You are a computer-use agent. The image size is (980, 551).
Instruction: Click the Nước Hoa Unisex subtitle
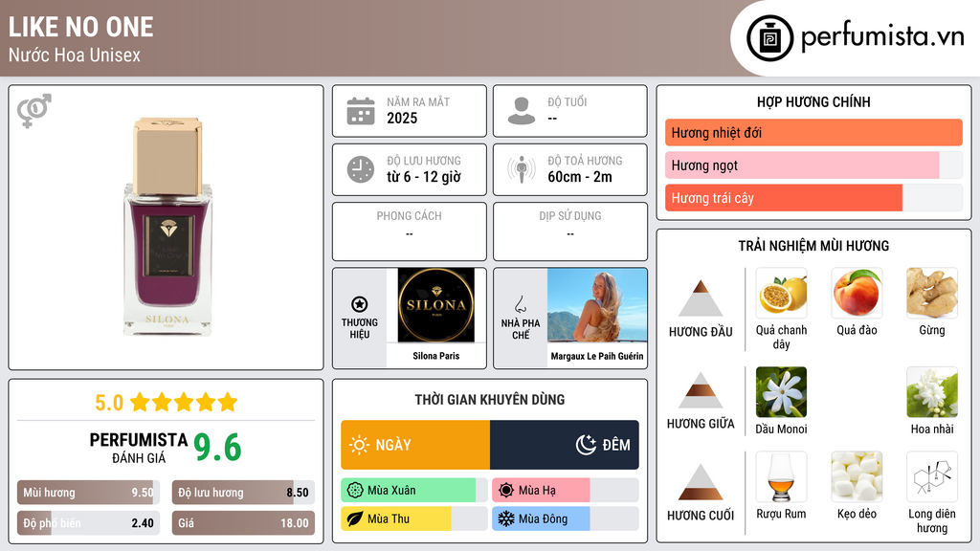(x=75, y=55)
